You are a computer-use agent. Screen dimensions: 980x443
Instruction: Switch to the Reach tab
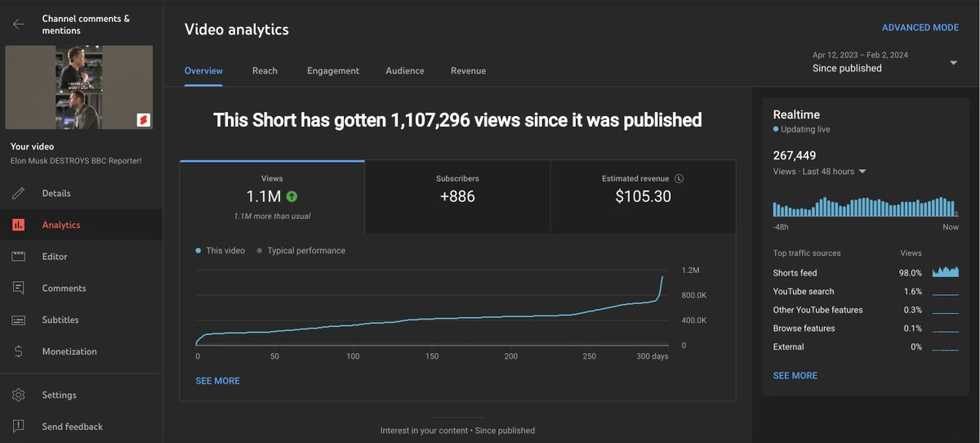pyautogui.click(x=265, y=71)
